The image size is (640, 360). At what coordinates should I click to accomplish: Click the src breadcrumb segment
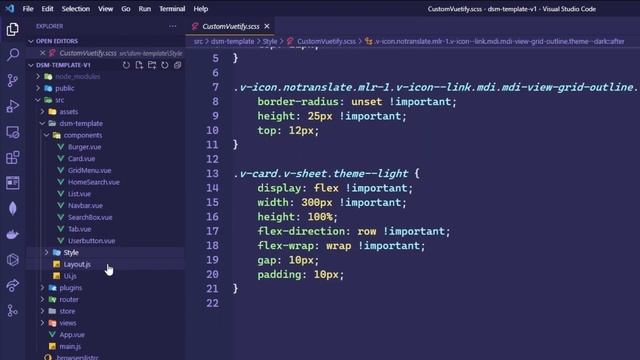click(x=198, y=41)
